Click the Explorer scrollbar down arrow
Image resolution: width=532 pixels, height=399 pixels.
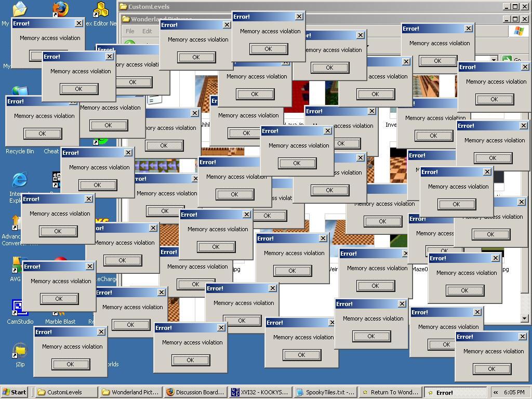tap(525, 318)
